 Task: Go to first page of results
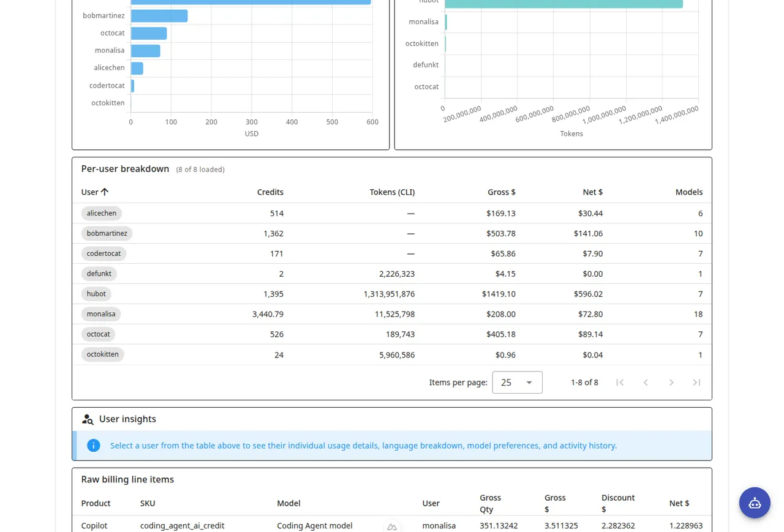point(620,382)
